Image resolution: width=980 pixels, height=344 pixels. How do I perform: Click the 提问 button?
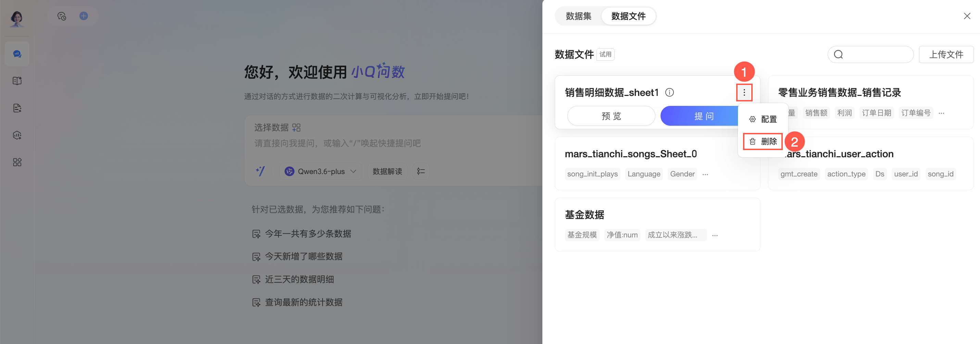(700, 116)
